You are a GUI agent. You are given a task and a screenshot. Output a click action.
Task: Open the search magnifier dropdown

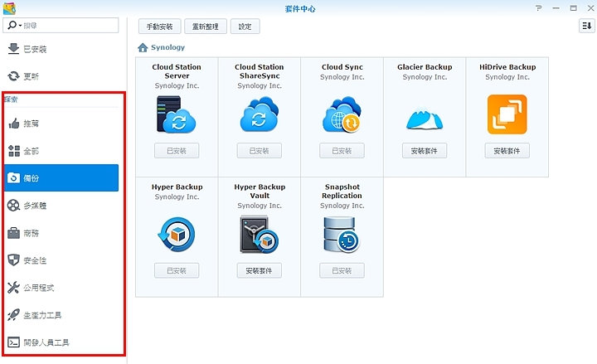pyautogui.click(x=14, y=25)
